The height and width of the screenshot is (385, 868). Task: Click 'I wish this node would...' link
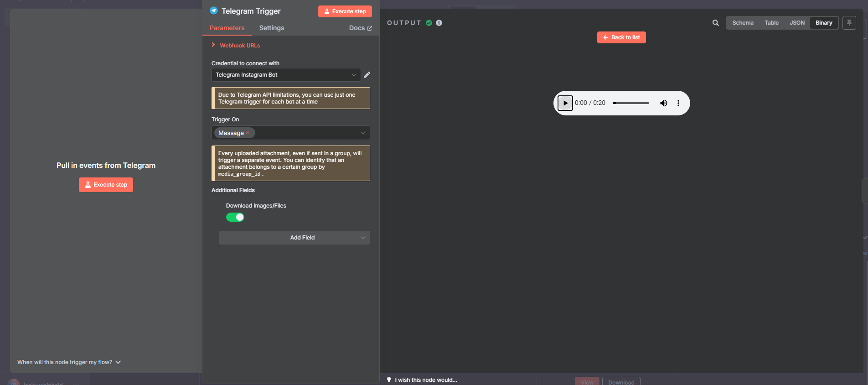pos(426,380)
